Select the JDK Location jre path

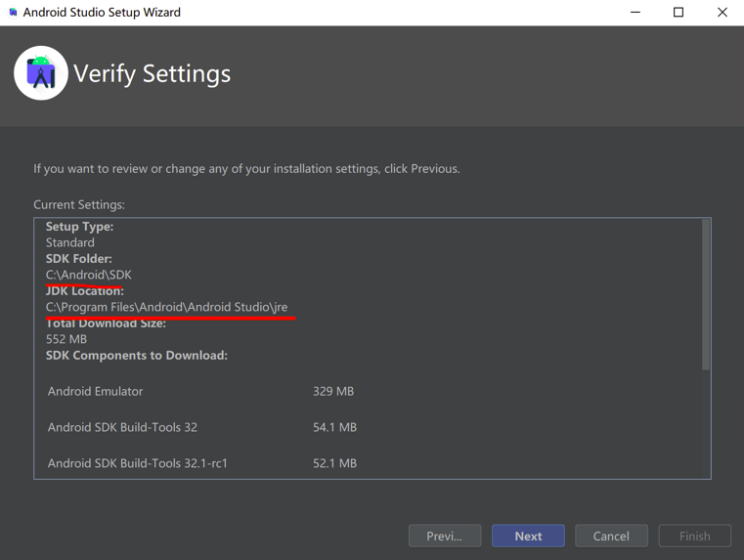[167, 307]
